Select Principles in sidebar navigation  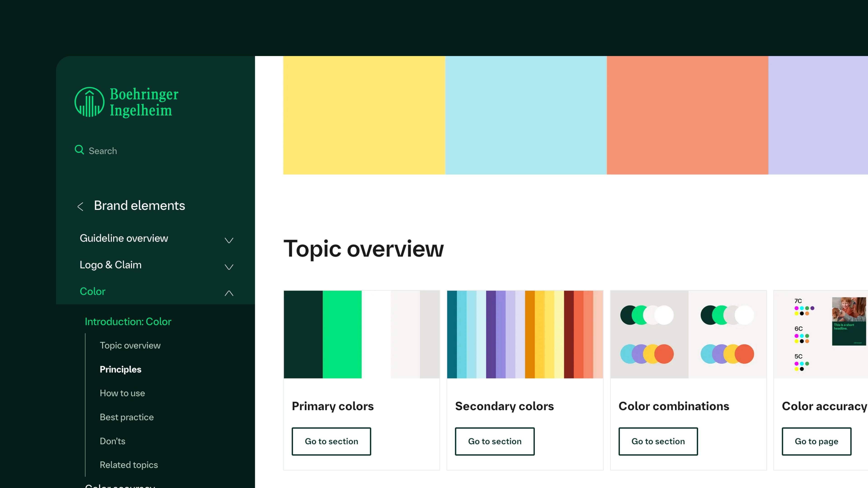point(120,369)
